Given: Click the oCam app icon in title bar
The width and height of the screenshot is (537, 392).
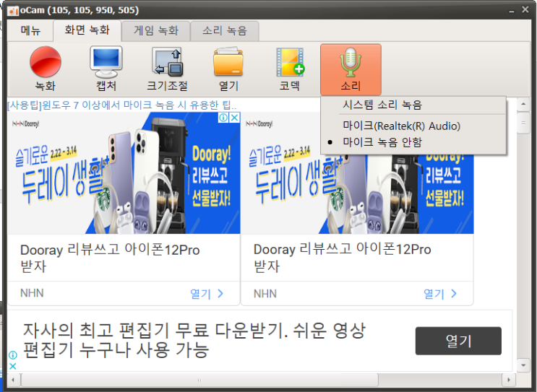Looking at the screenshot, I should click(13, 11).
